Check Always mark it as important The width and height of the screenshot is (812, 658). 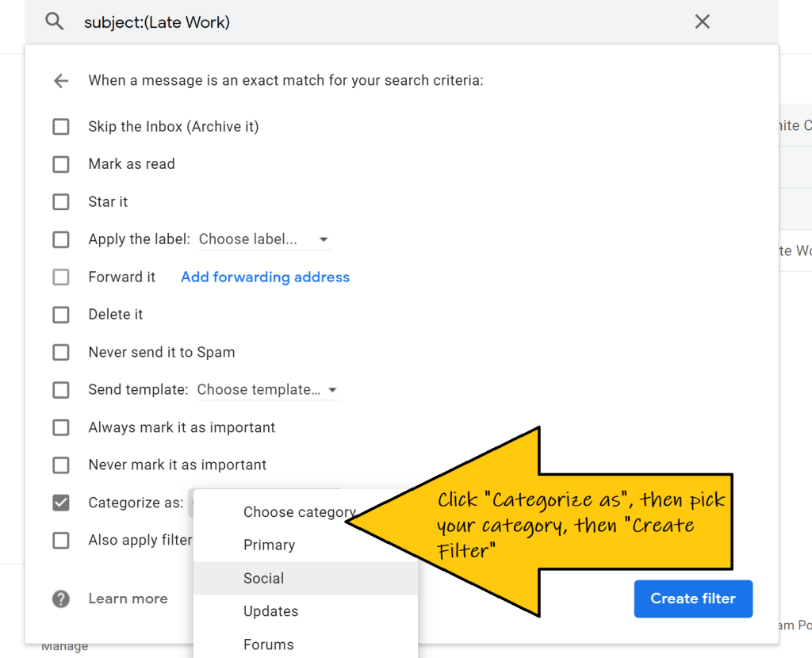[x=61, y=427]
